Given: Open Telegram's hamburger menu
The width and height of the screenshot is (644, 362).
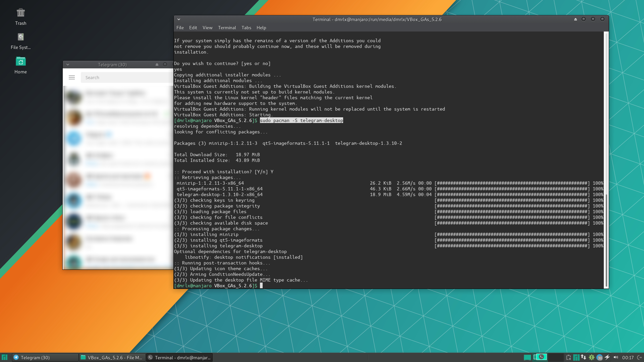Looking at the screenshot, I should coord(72,77).
